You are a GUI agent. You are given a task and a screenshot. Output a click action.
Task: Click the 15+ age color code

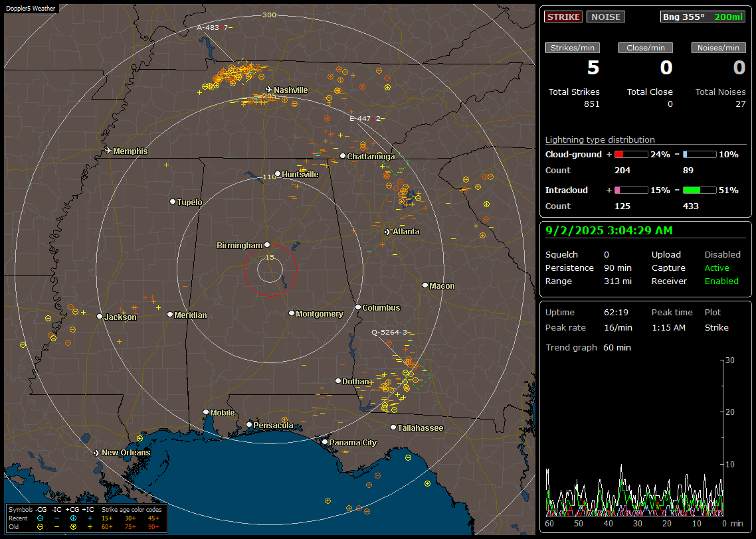pyautogui.click(x=107, y=518)
